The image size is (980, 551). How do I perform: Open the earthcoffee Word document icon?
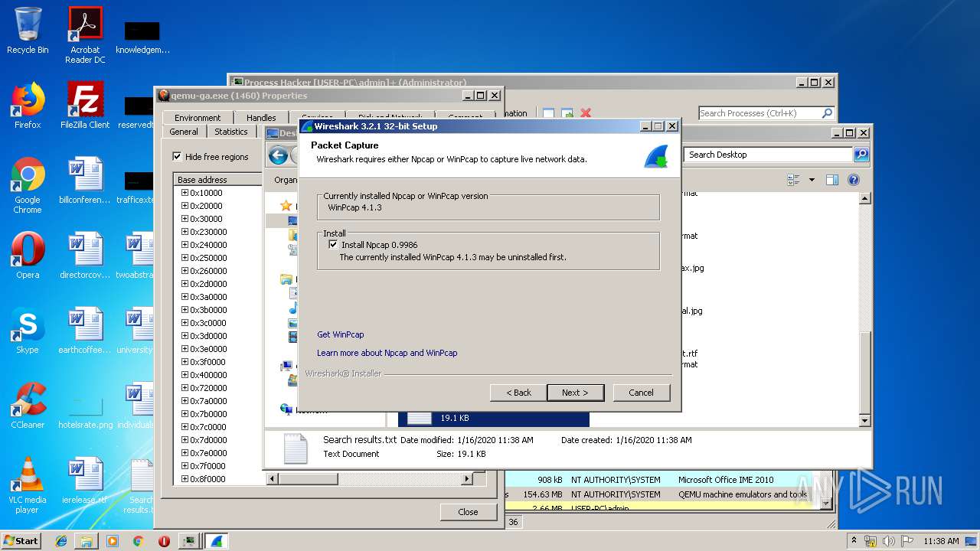[85, 331]
